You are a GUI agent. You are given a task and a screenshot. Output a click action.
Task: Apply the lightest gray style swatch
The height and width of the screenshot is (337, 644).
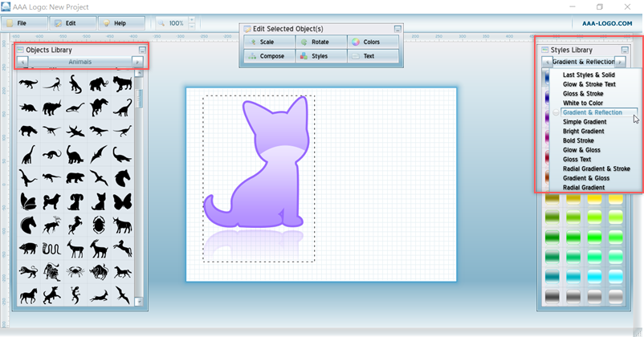[x=616, y=296]
